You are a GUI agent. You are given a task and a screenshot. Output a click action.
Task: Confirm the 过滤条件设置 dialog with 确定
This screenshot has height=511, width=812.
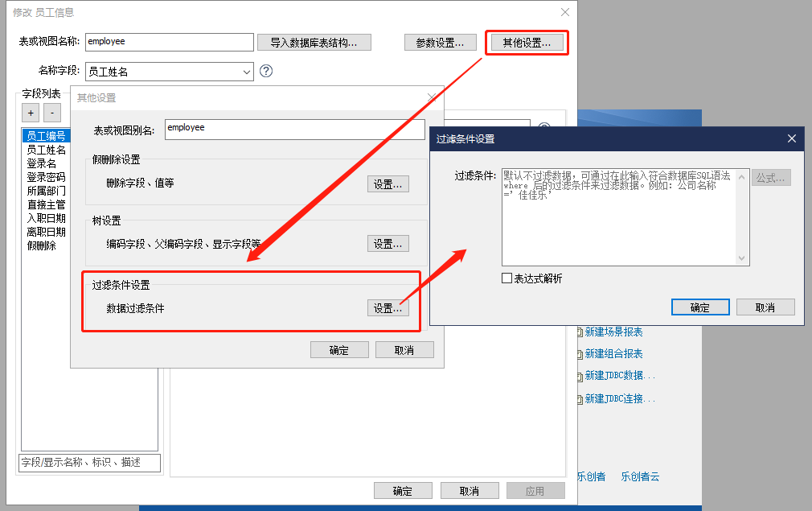pos(699,307)
